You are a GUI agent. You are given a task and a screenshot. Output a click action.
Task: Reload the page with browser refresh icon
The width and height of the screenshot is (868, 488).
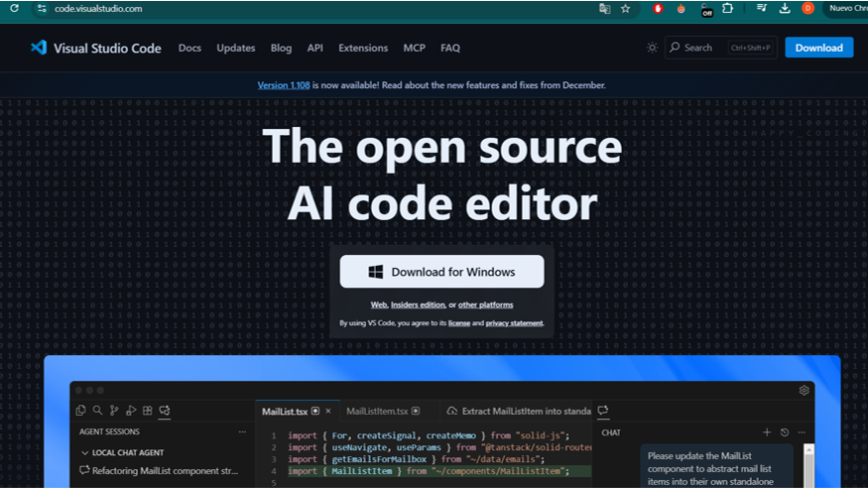click(x=15, y=8)
